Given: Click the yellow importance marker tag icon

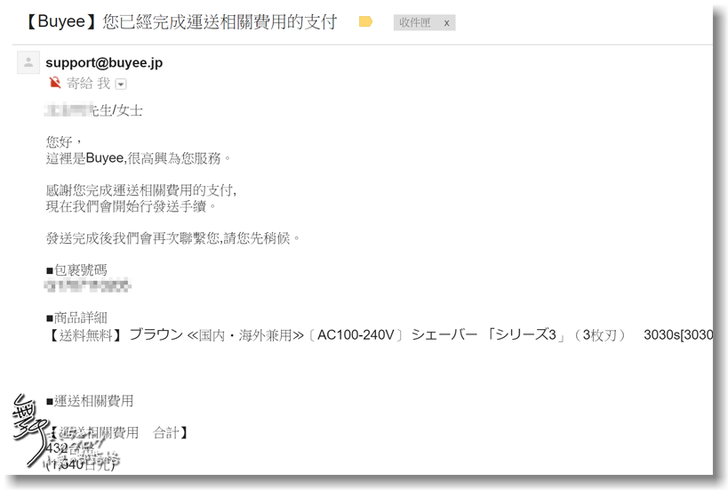Looking at the screenshot, I should [365, 22].
